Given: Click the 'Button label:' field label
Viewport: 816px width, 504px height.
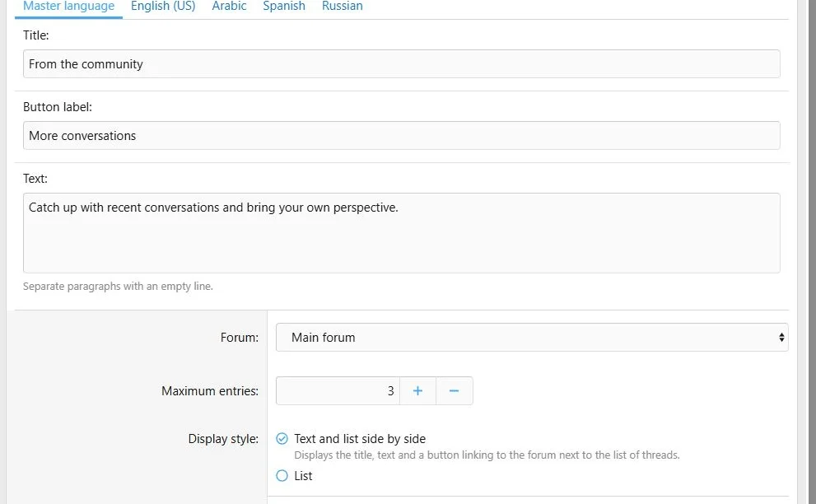Looking at the screenshot, I should coord(58,107).
